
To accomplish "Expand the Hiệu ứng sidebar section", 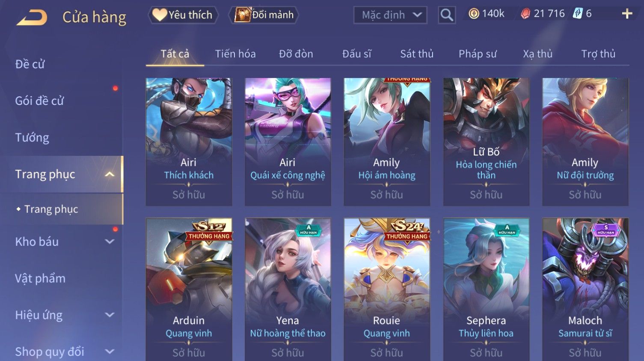I will pos(110,315).
